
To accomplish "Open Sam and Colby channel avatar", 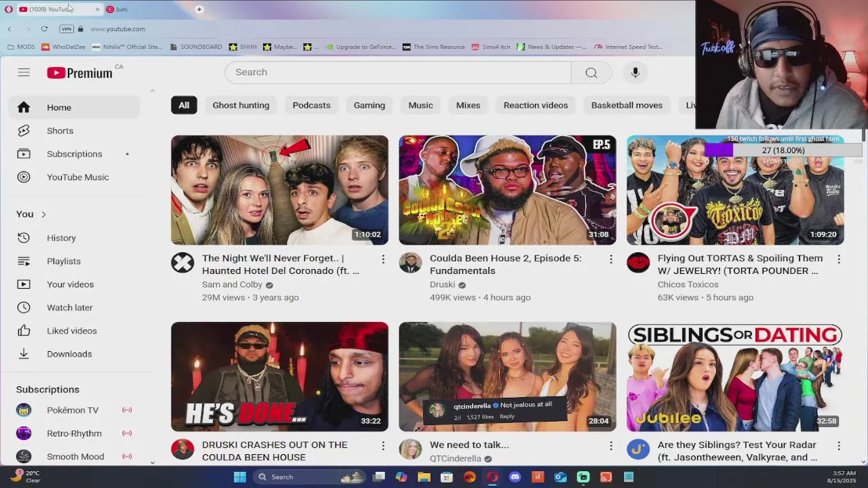I will (182, 263).
